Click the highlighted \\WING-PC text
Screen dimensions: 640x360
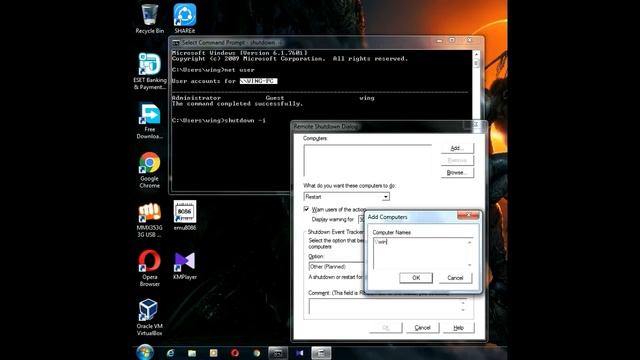[258, 81]
